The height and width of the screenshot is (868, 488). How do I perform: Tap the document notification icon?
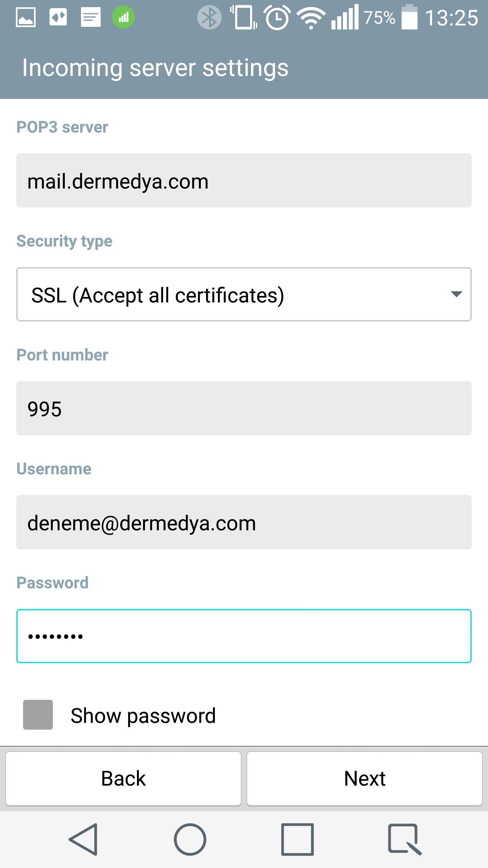coord(91,17)
